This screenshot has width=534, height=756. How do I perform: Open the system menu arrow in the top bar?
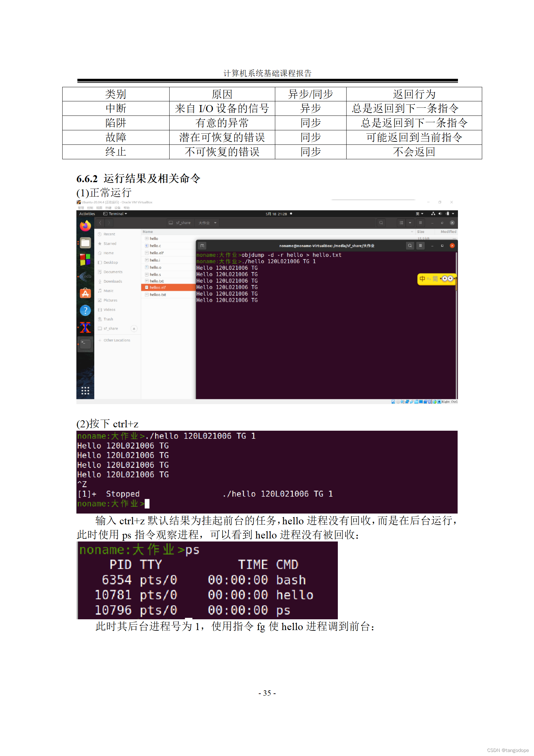(x=453, y=213)
